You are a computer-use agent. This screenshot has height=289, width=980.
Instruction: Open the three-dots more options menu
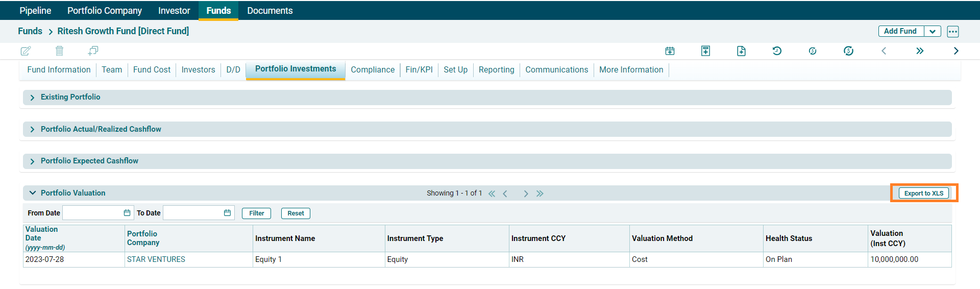(952, 32)
